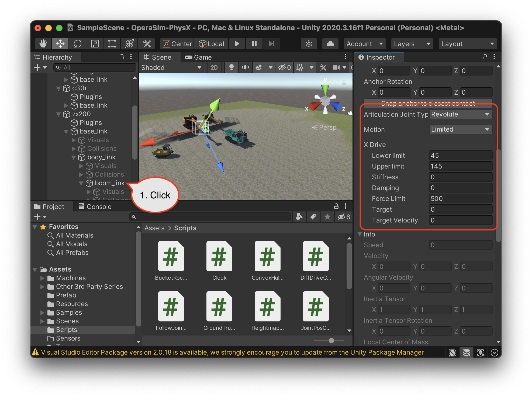
Task: Switch to the Console tab
Action: tap(95, 207)
